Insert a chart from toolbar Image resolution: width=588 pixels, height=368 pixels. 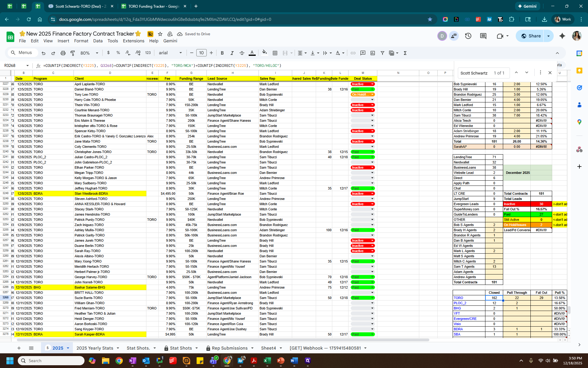pyautogui.click(x=373, y=53)
